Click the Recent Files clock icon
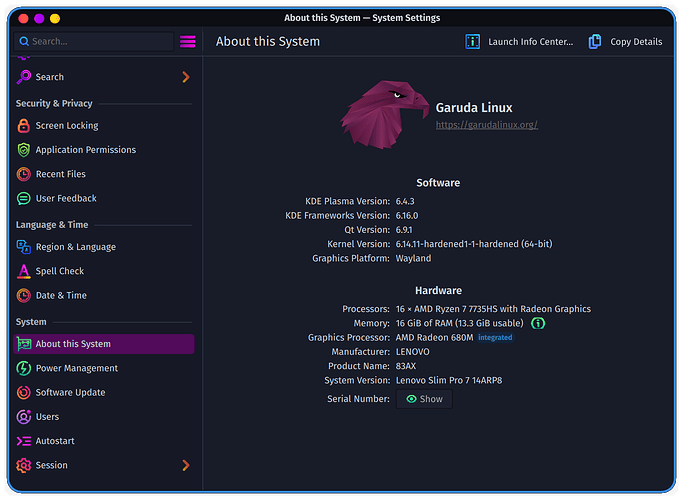 [x=24, y=174]
